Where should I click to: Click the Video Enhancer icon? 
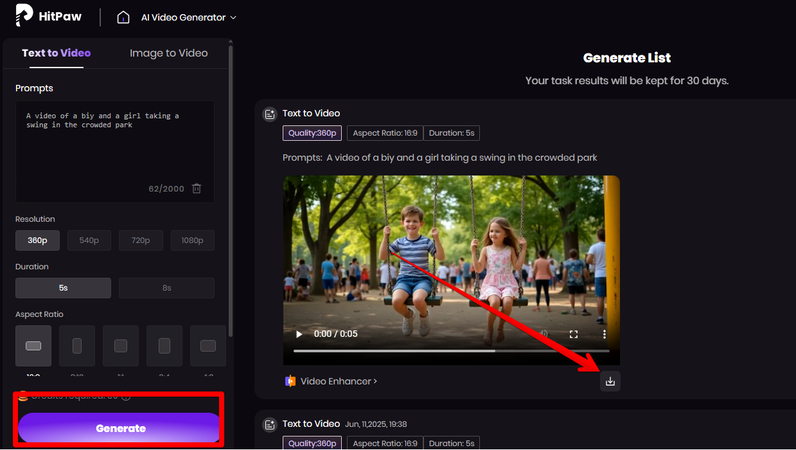[x=290, y=381]
